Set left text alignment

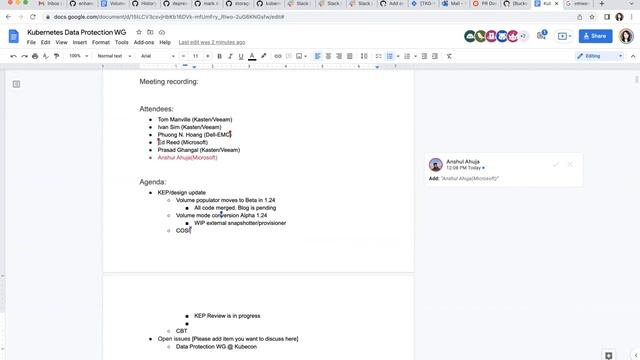318,56
